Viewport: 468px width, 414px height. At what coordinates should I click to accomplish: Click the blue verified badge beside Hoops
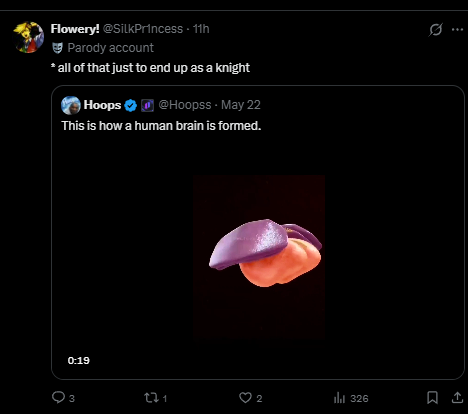pos(130,106)
